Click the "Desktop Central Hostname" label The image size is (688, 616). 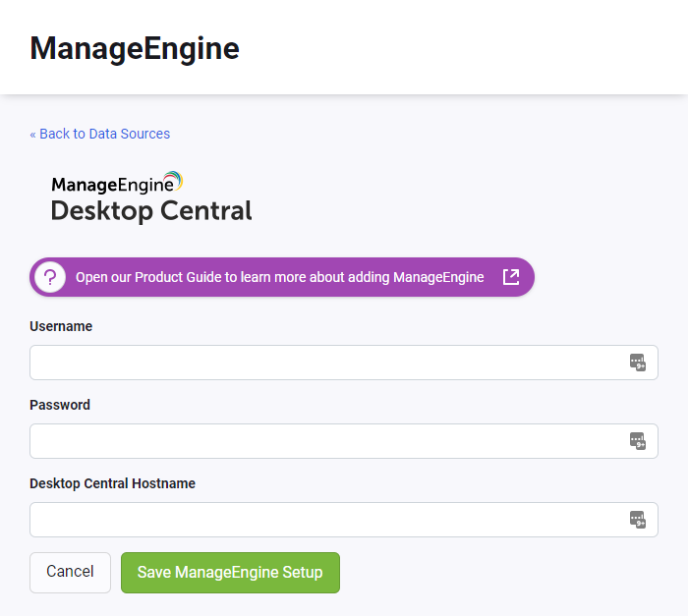coord(112,483)
